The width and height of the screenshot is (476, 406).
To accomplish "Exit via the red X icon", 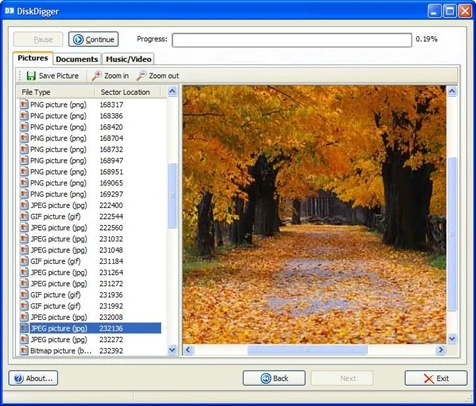I will (429, 378).
